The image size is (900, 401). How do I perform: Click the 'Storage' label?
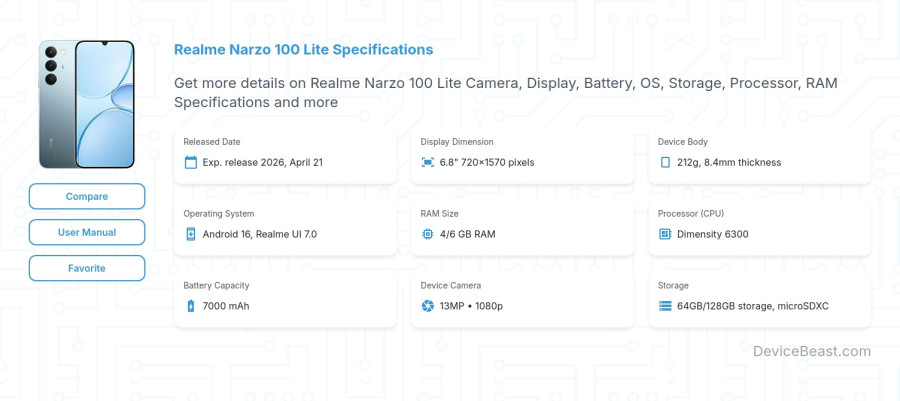[x=673, y=285]
